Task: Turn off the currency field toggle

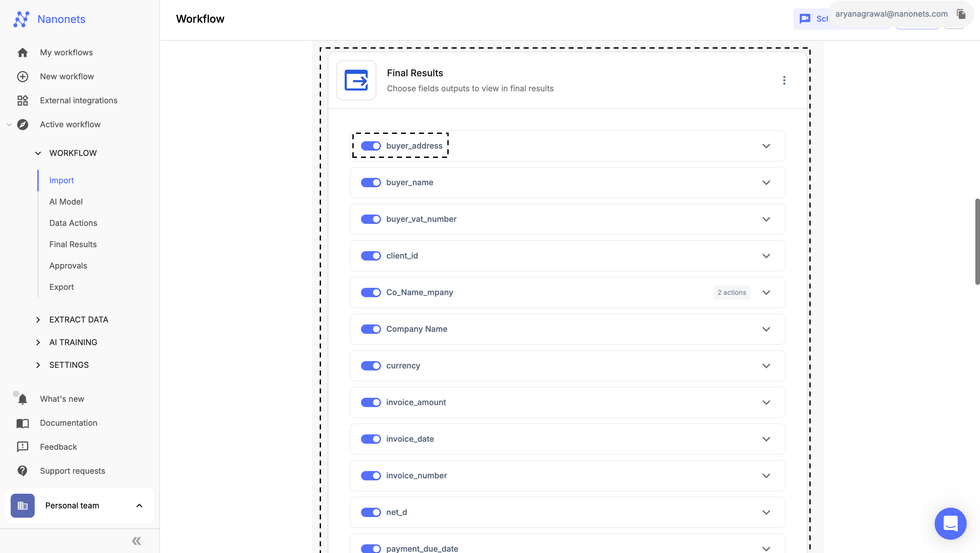Action: tap(371, 365)
